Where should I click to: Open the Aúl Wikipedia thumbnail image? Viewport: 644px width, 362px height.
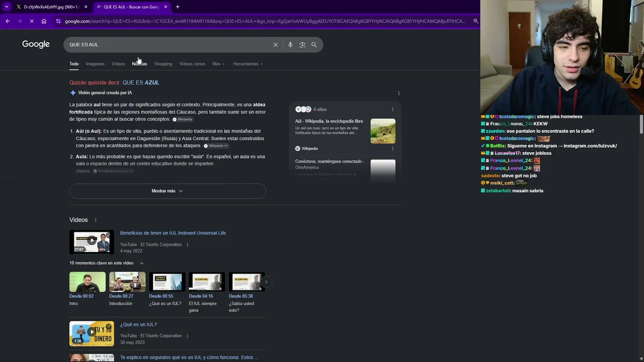[383, 131]
